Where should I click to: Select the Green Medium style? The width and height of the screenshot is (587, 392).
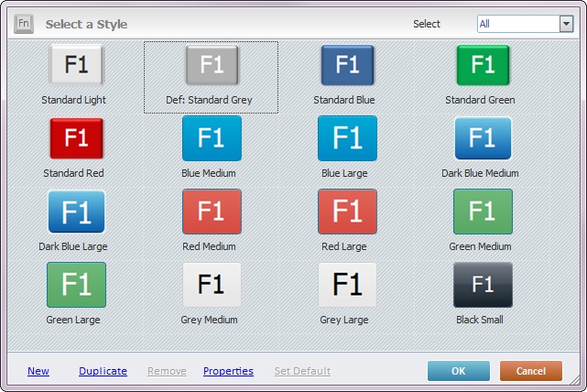click(x=483, y=212)
